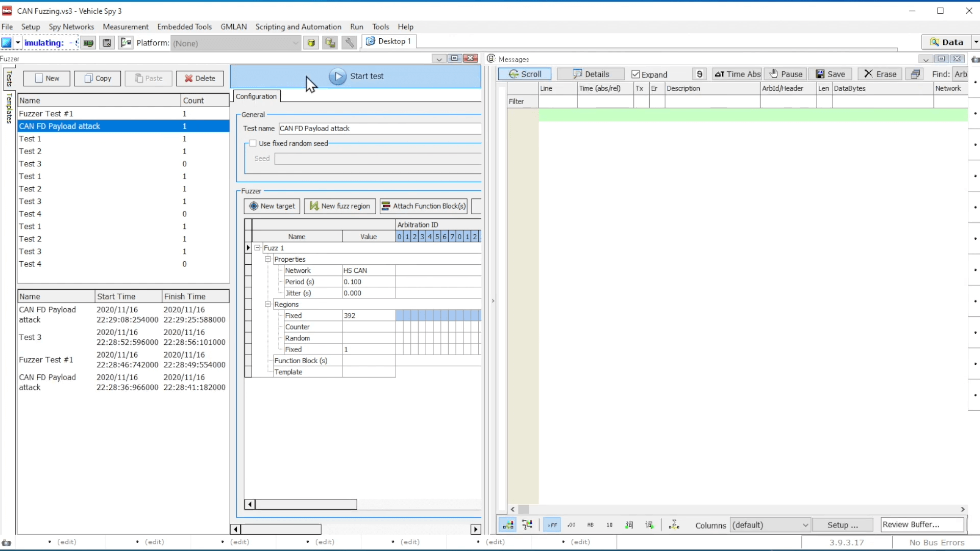Screen dimensions: 980x551
Task: Open the options wrench tool
Action: [349, 43]
